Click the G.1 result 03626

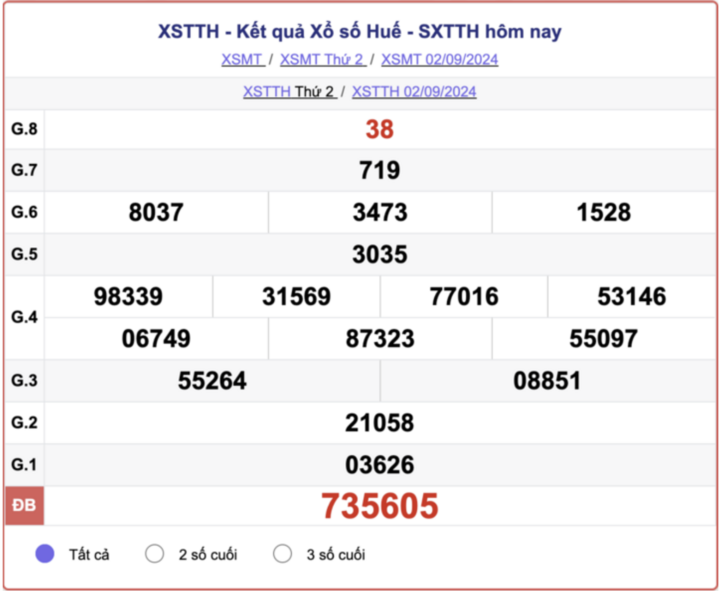pyautogui.click(x=379, y=465)
